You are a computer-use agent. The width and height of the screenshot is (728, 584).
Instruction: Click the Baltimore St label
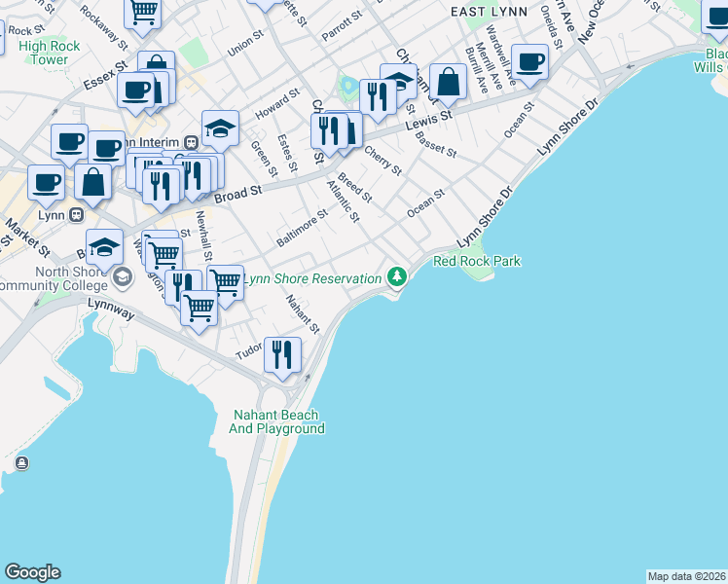[x=303, y=228]
